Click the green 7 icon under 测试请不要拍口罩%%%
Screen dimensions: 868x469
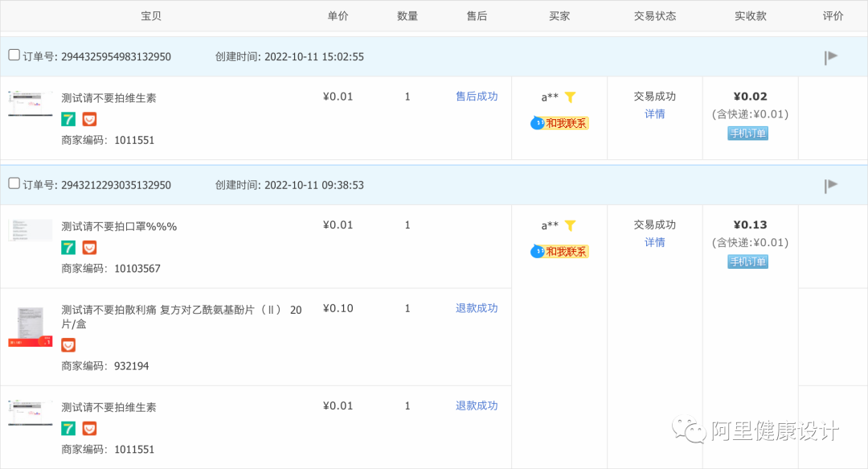[68, 247]
